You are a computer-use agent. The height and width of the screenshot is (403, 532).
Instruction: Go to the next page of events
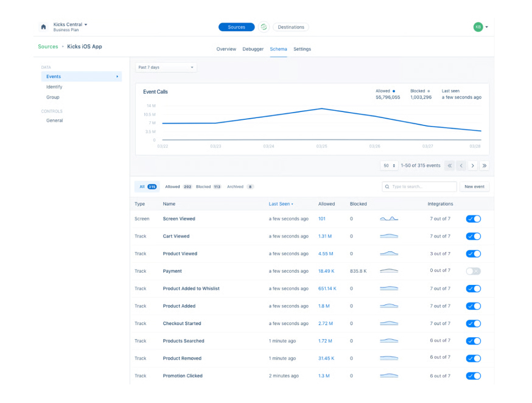pyautogui.click(x=472, y=166)
